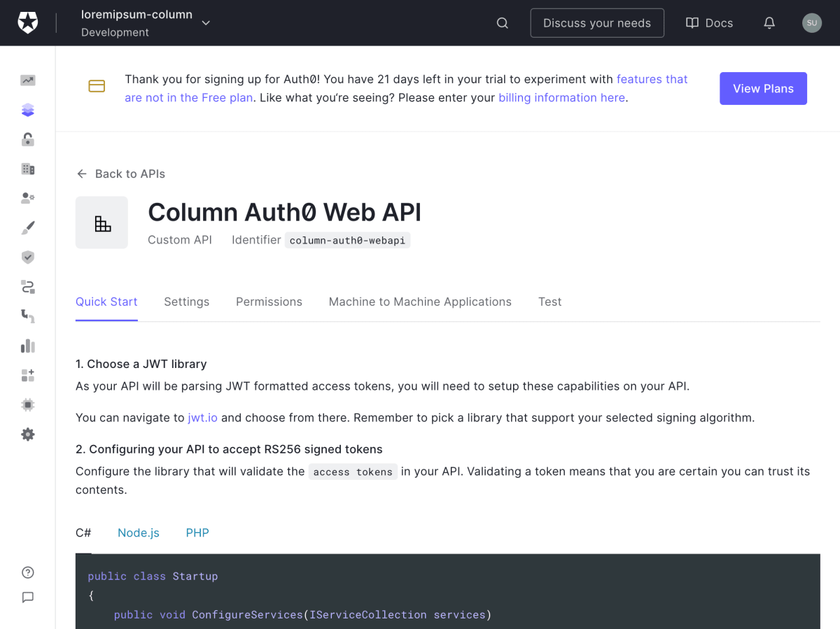Select the PHP code tab
The width and height of the screenshot is (840, 629).
click(x=197, y=532)
